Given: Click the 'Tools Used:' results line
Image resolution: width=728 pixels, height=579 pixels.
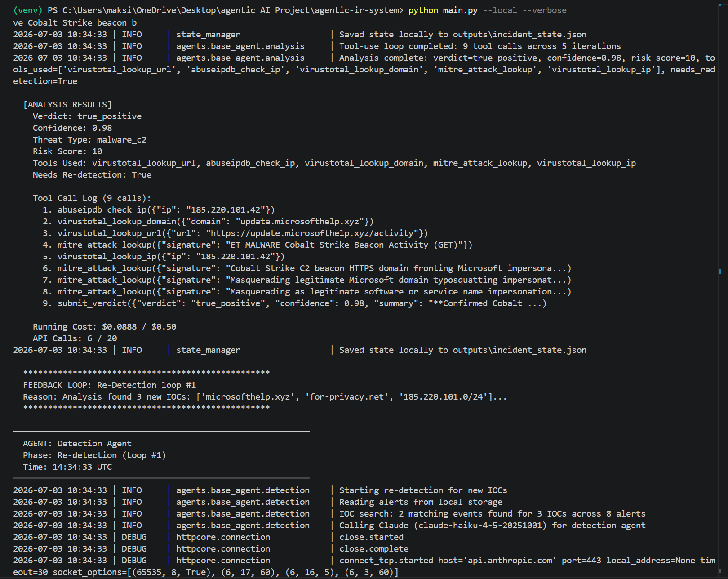Looking at the screenshot, I should [334, 163].
